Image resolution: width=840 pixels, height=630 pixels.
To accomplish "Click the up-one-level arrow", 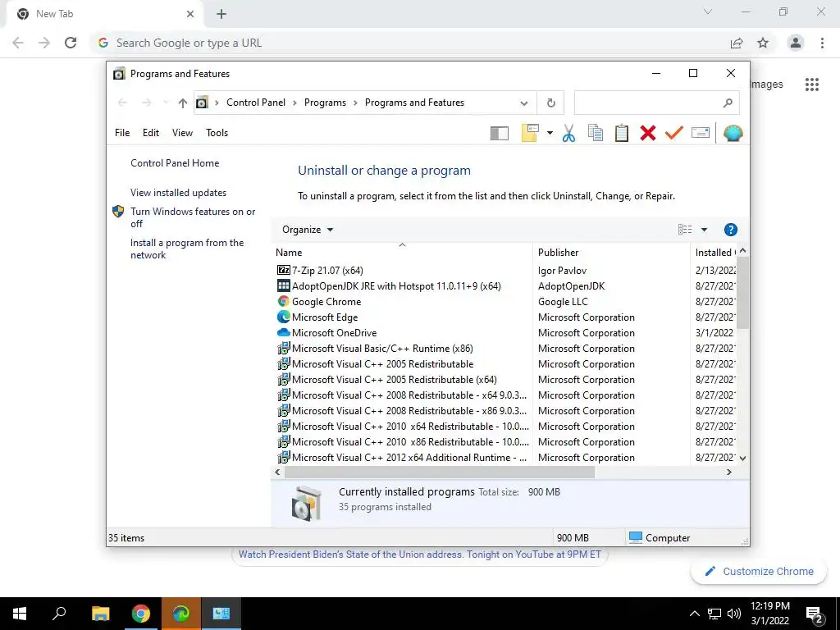I will (183, 103).
